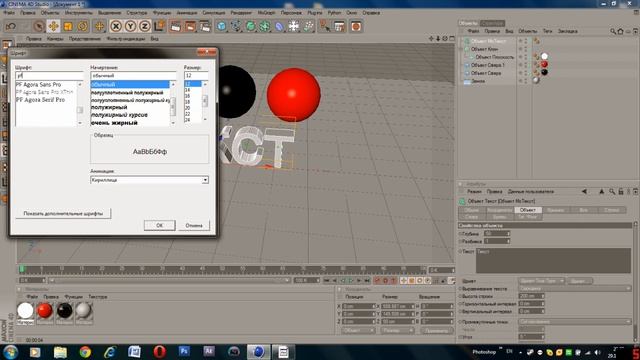Image resolution: width=640 pixels, height=360 pixels.
Task: Open the Рендеринг menu
Action: tap(241, 13)
